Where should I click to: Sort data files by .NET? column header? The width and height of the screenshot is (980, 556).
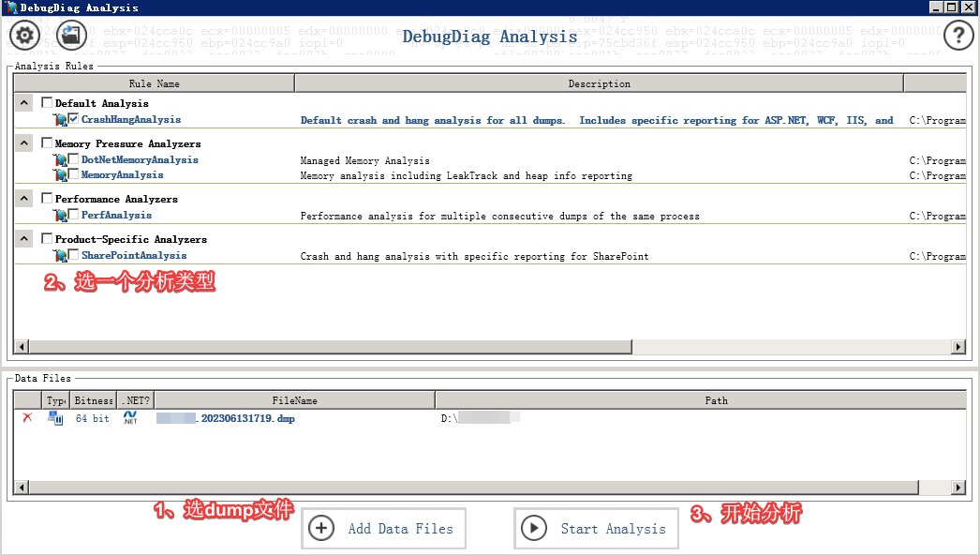tap(136, 400)
